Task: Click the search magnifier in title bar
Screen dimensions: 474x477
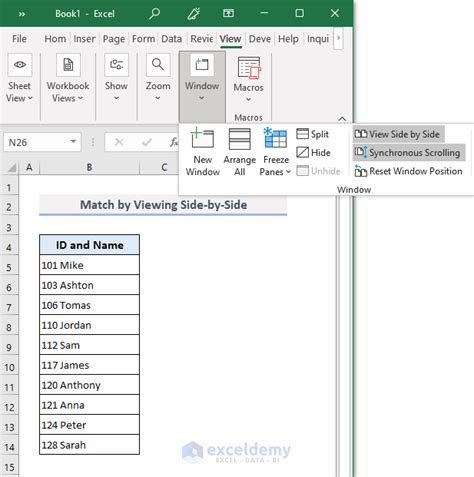Action: point(154,13)
